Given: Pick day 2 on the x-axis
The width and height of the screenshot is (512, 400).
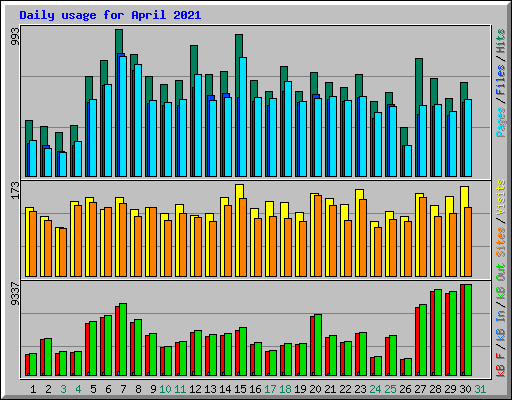Looking at the screenshot, I should pyautogui.click(x=48, y=389).
